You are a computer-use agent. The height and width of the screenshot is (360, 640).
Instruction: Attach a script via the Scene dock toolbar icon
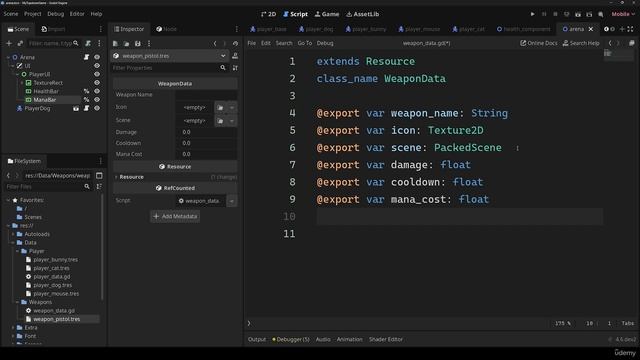coord(88,43)
